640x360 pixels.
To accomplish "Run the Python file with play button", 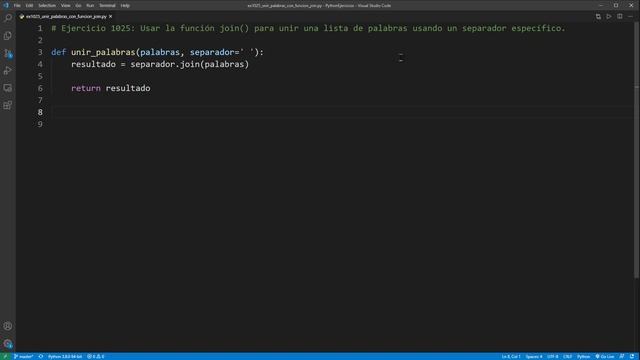I will point(609,16).
